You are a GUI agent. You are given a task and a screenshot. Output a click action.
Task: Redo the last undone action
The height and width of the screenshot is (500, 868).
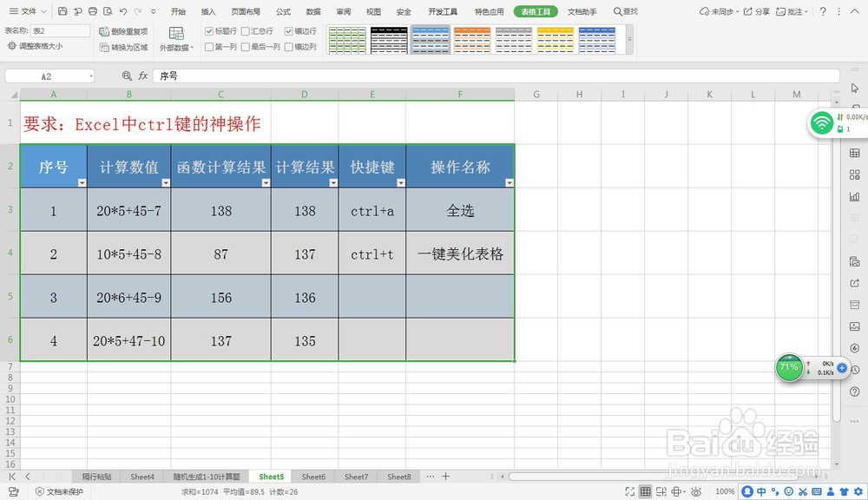(138, 11)
